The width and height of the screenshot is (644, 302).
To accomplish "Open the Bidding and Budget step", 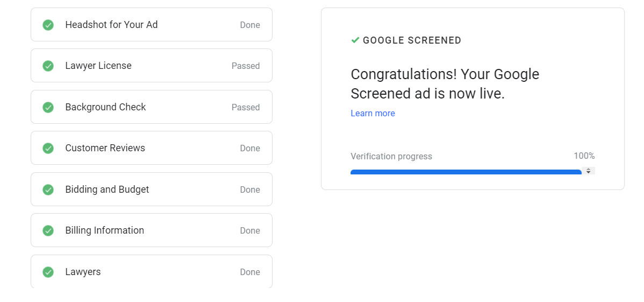I will (152, 189).
